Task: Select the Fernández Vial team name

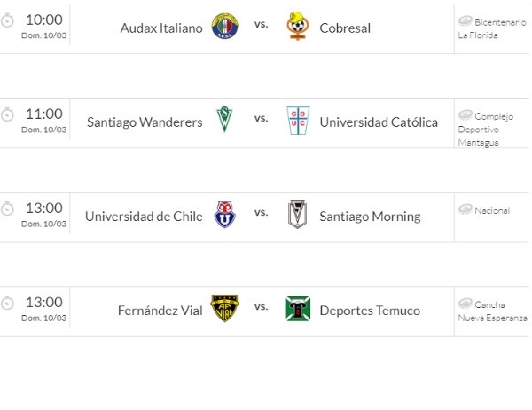Action: (x=160, y=311)
